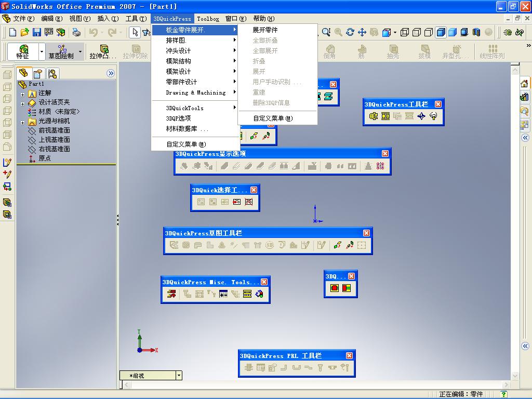Open dropdown arrow beside 特征

click(x=42, y=51)
